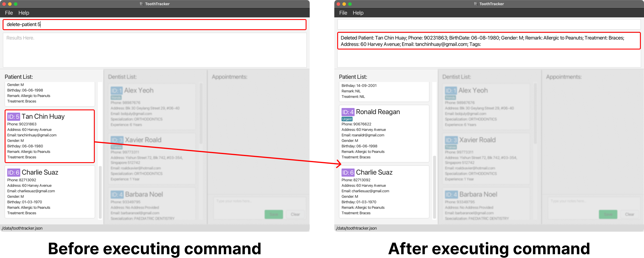
Task: Click the green Save button in left window
Action: click(x=274, y=214)
